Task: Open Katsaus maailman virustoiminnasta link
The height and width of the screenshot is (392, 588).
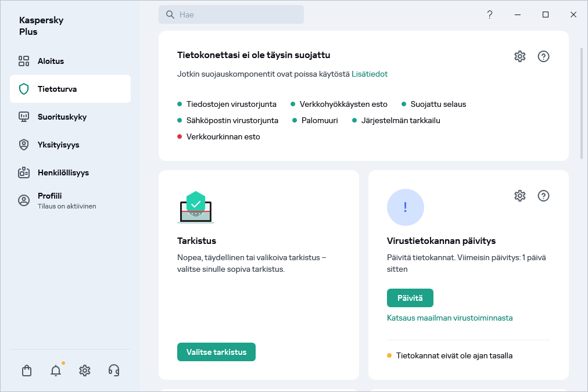Action: 450,318
